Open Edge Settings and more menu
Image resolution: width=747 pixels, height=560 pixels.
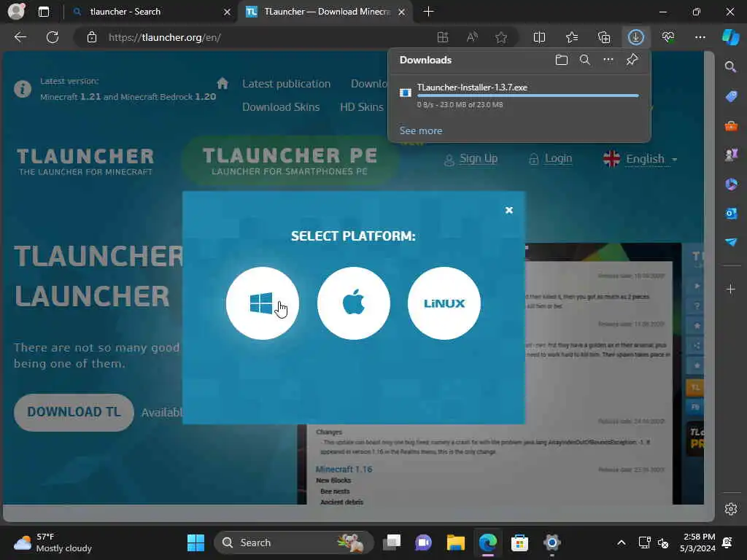tap(700, 37)
